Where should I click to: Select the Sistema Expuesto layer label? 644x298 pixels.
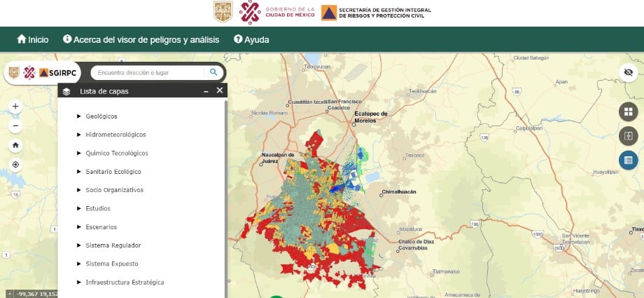(112, 264)
